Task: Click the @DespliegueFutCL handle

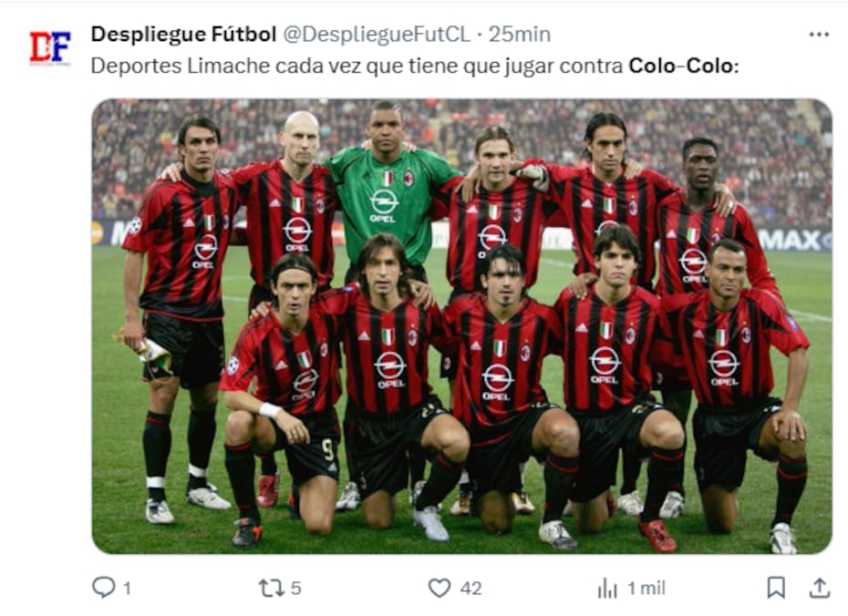Action: pyautogui.click(x=377, y=35)
